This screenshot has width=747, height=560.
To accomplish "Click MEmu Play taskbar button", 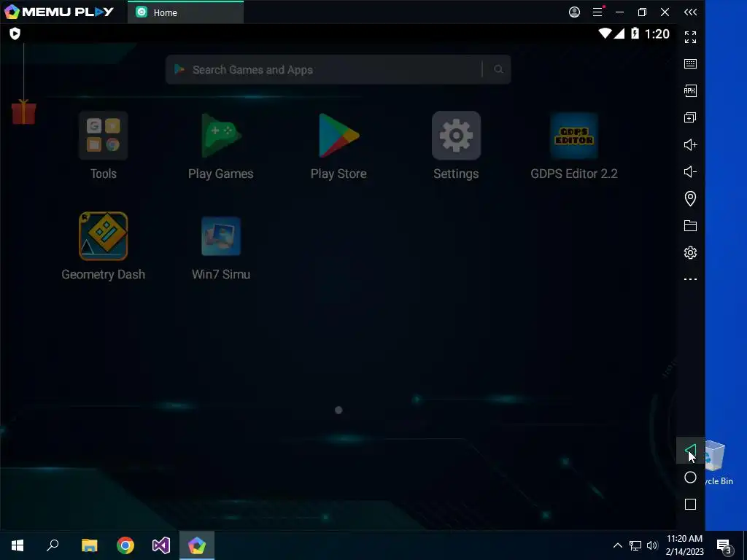I will [197, 545].
